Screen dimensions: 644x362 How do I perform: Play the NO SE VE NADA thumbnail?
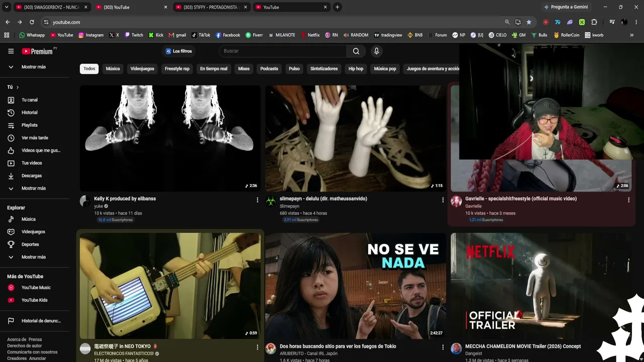(x=356, y=286)
